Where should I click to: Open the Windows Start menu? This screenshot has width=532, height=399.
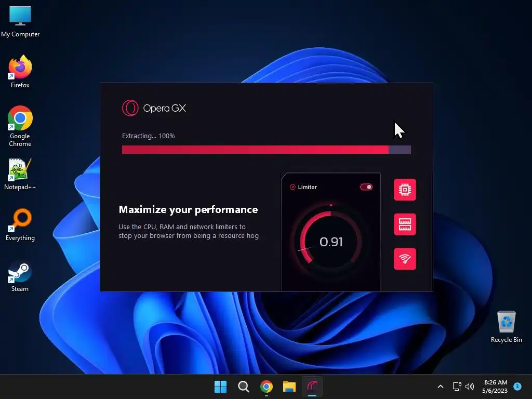click(220, 387)
